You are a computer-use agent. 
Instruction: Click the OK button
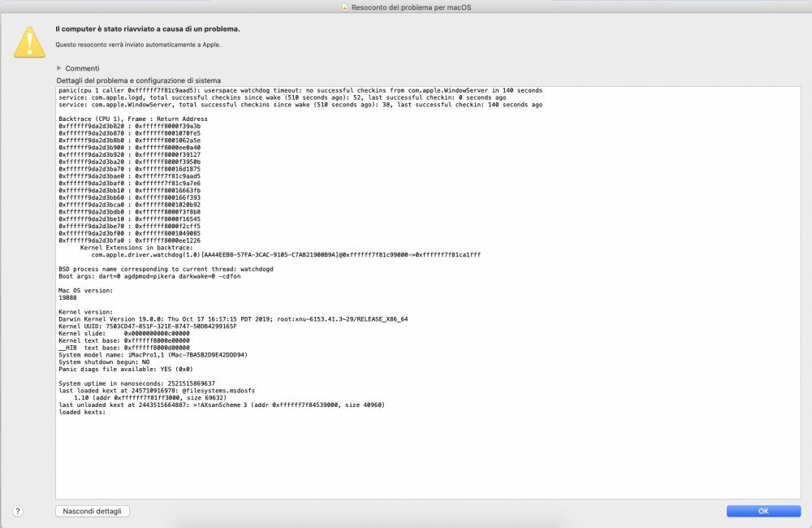[763, 511]
